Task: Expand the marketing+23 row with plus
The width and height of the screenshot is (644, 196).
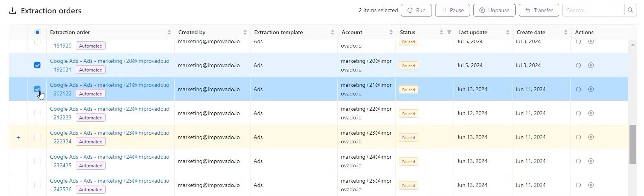Action: point(18,138)
